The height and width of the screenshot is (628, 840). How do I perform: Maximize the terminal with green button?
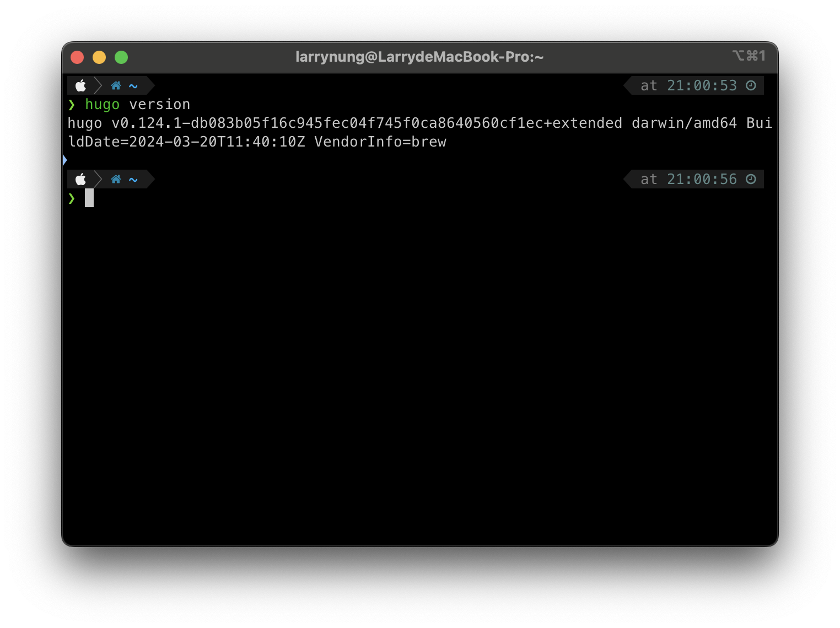pos(121,57)
